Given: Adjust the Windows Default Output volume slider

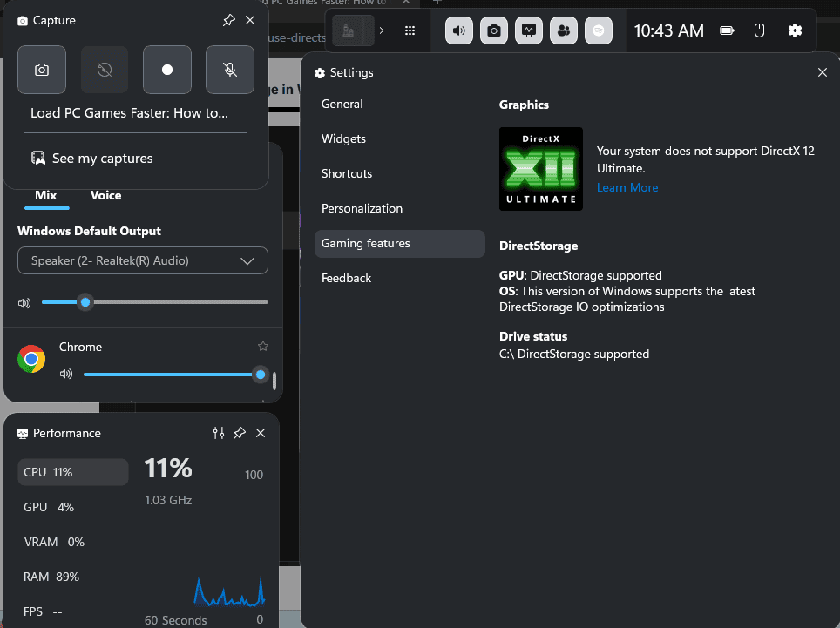Looking at the screenshot, I should 155,302.
